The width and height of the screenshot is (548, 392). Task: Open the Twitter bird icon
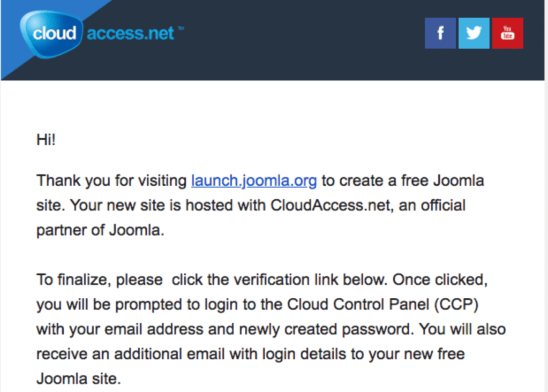point(474,33)
